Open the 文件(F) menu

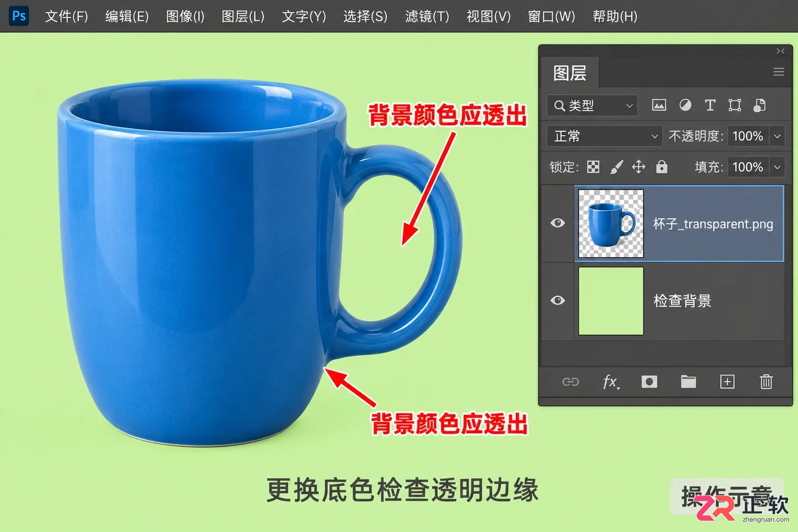coord(66,16)
